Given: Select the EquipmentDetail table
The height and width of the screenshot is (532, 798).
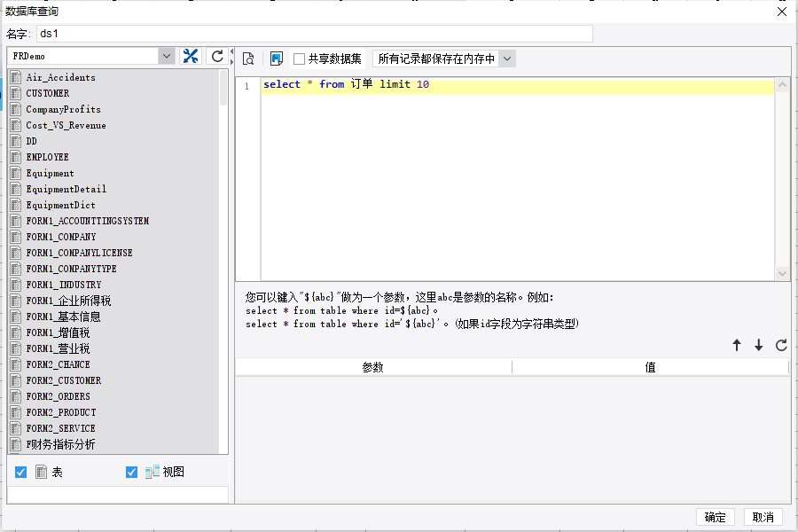Looking at the screenshot, I should (x=66, y=189).
